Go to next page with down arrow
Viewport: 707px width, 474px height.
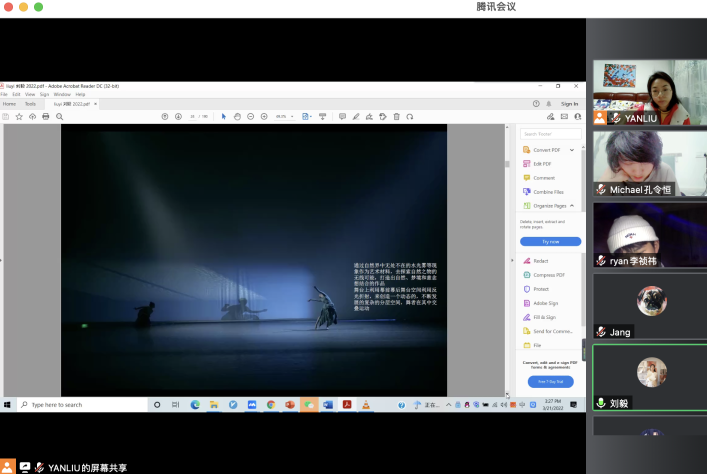(x=179, y=116)
